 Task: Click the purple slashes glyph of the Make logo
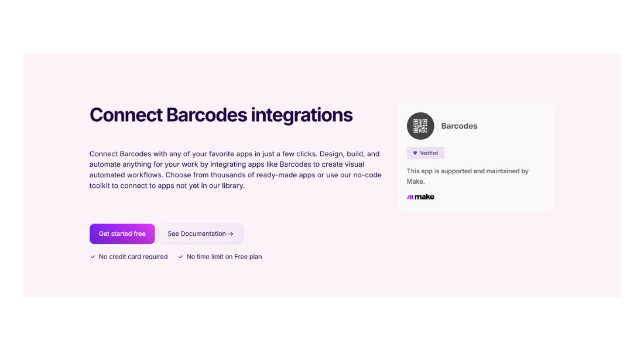(410, 197)
